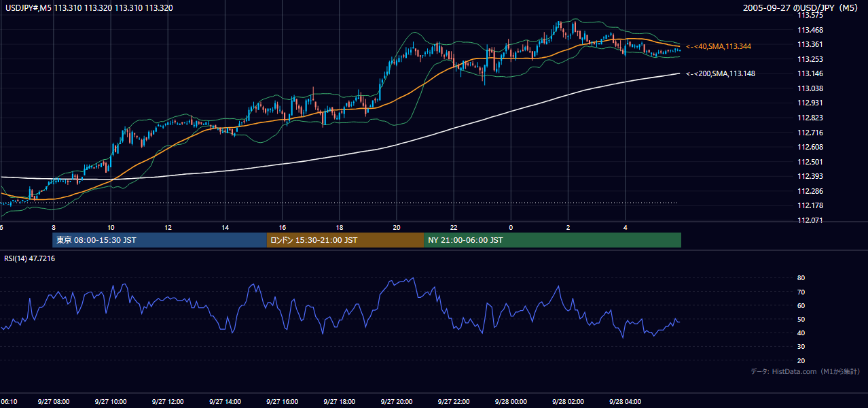Click the 112.393 price axis label

(810, 176)
